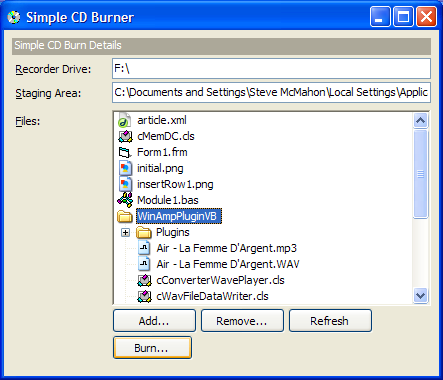Click the cMemDC.cls class file icon
443x380 pixels.
[125, 136]
